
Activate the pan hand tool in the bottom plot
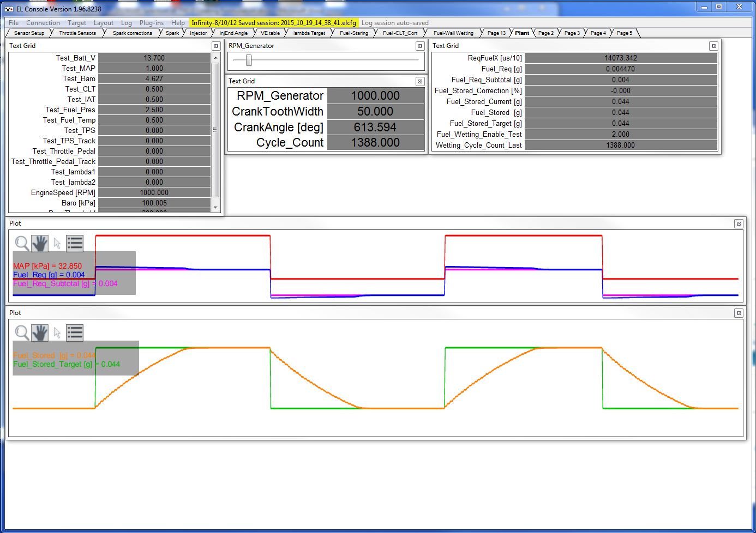(40, 332)
